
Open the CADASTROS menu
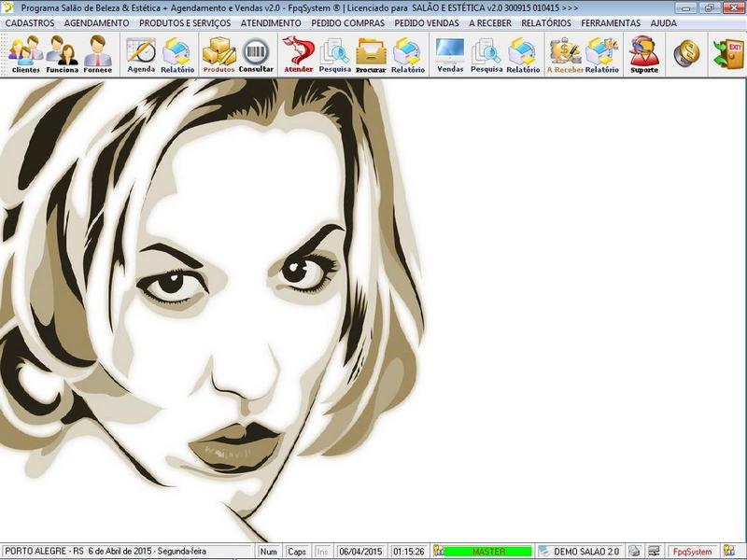pyautogui.click(x=30, y=22)
